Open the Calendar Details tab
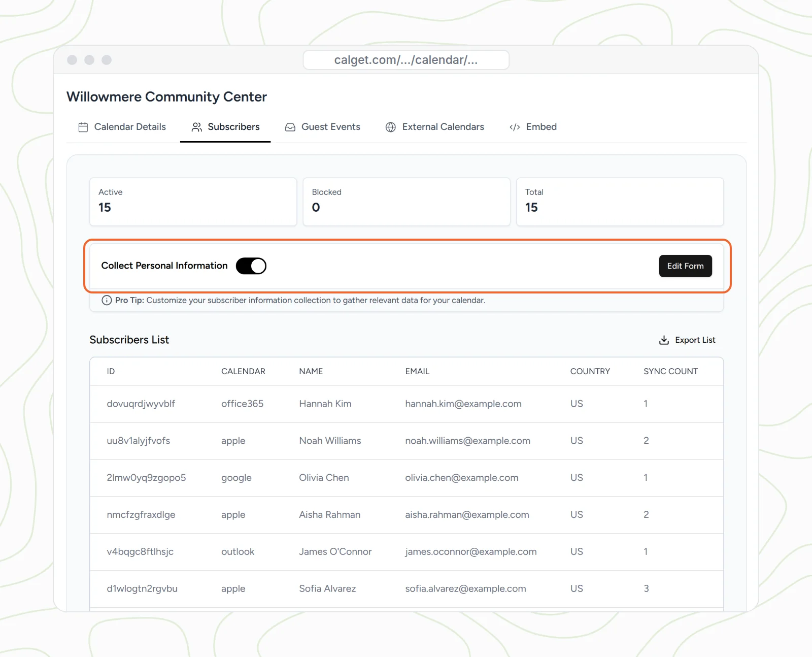812x657 pixels. (x=122, y=127)
